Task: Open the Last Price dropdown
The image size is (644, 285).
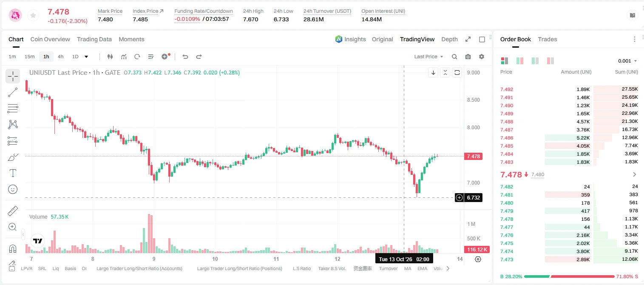Action: click(x=428, y=57)
